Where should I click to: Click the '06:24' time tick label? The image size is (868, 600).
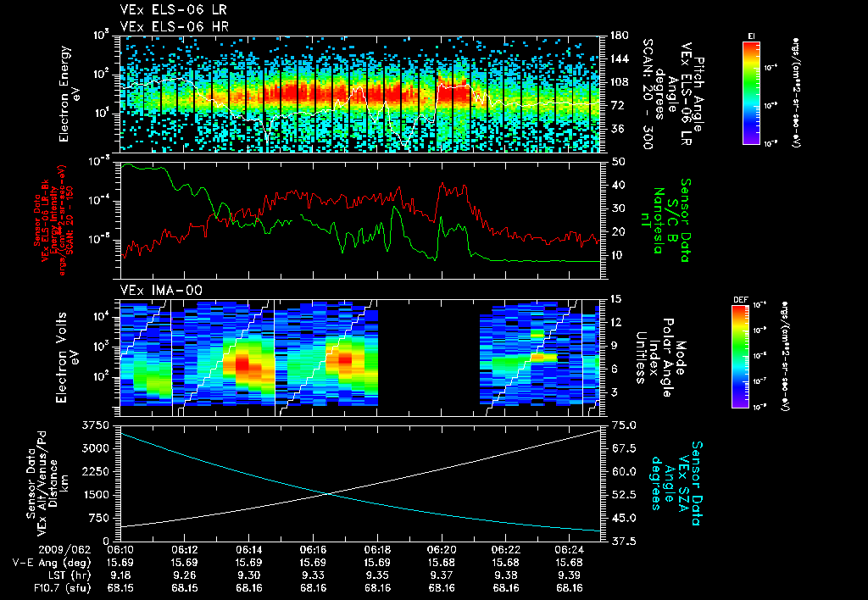click(x=570, y=550)
